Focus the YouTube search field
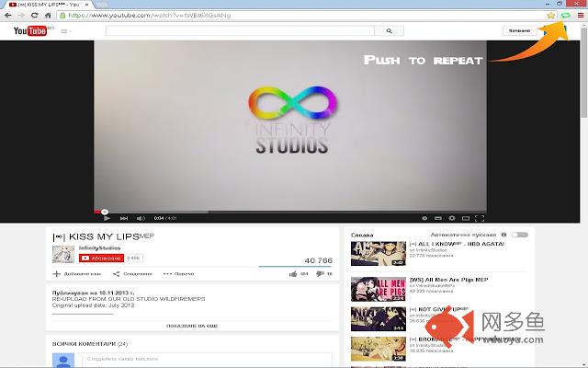Viewport: 588px width, 368px height. 240,30
